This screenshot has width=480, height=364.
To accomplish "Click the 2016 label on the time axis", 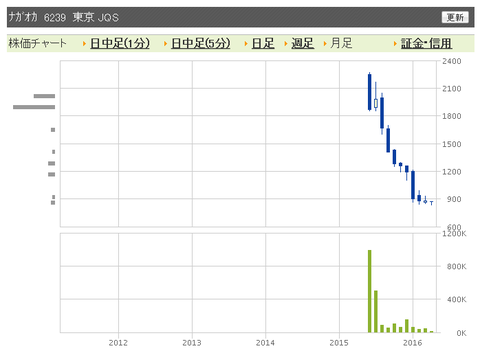I will coord(412,343).
